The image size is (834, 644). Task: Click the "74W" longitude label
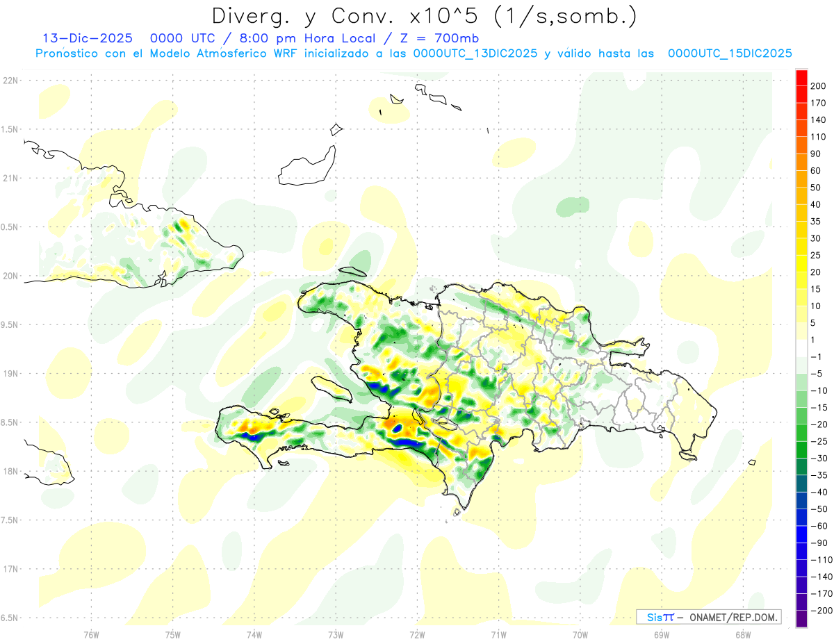pos(254,634)
